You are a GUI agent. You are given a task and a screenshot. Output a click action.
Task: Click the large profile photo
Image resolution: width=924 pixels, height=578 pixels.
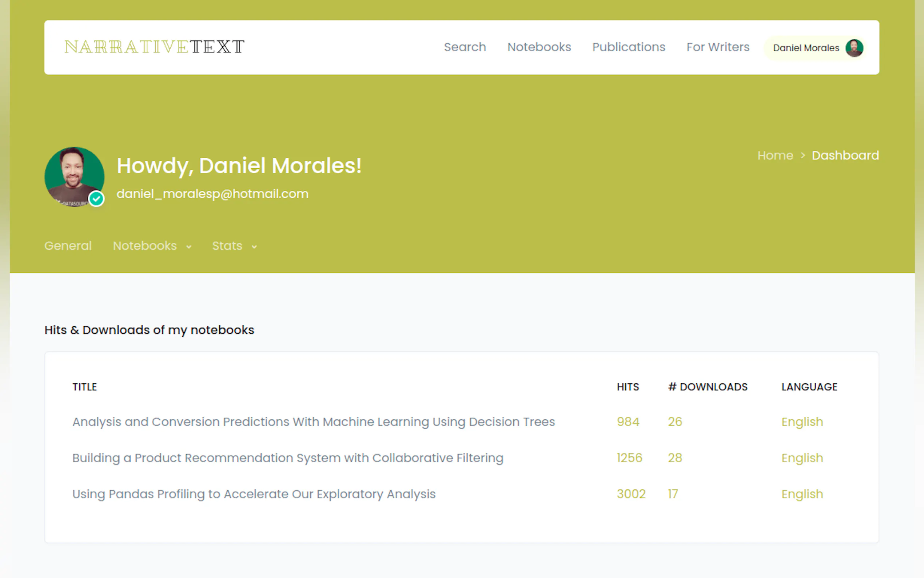click(x=74, y=177)
